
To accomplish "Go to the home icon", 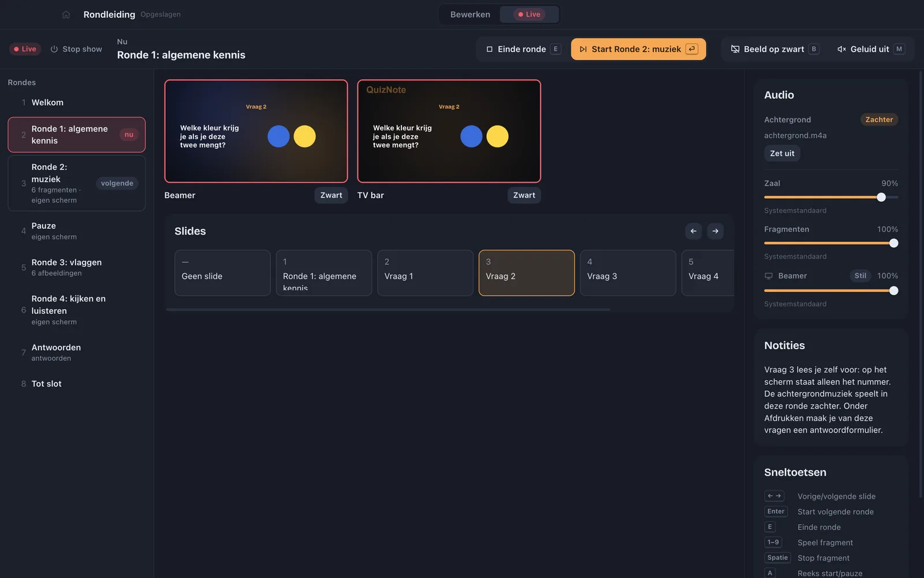I will tap(66, 14).
